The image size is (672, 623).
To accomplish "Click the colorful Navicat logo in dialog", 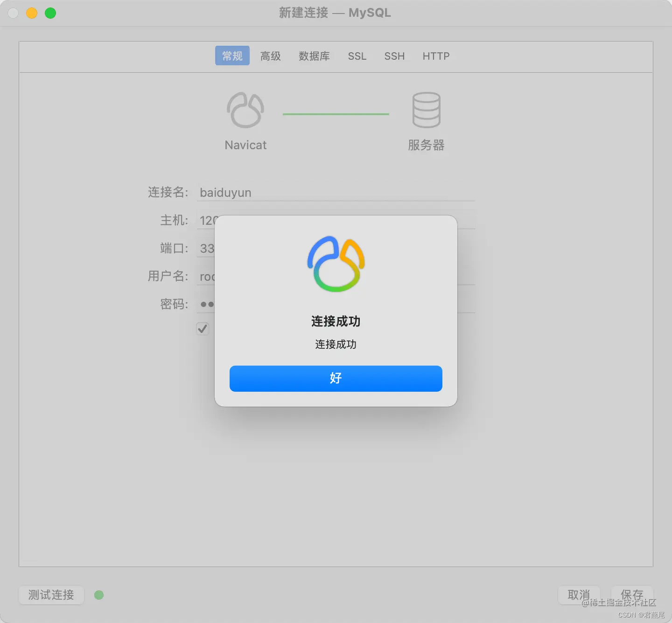I will point(336,264).
